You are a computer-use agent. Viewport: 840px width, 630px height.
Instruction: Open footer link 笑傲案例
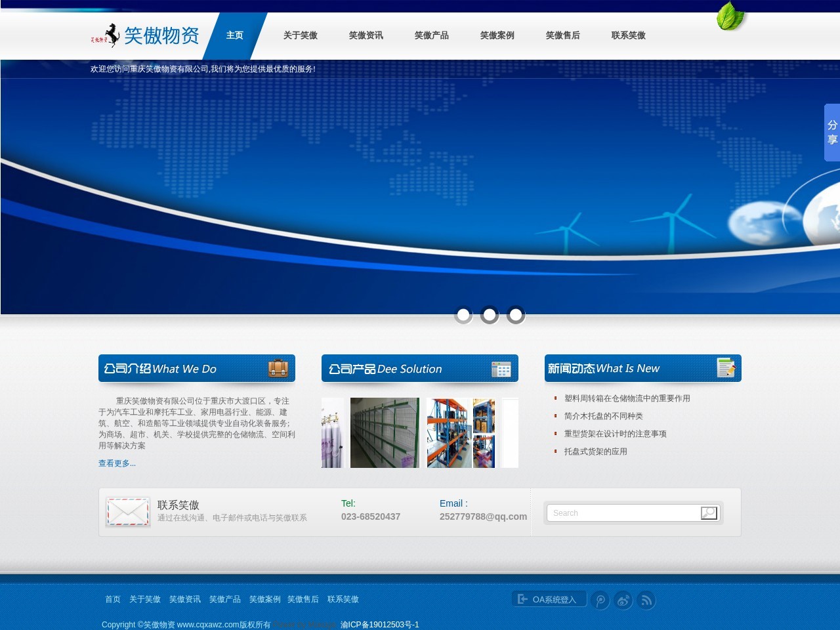pos(265,599)
